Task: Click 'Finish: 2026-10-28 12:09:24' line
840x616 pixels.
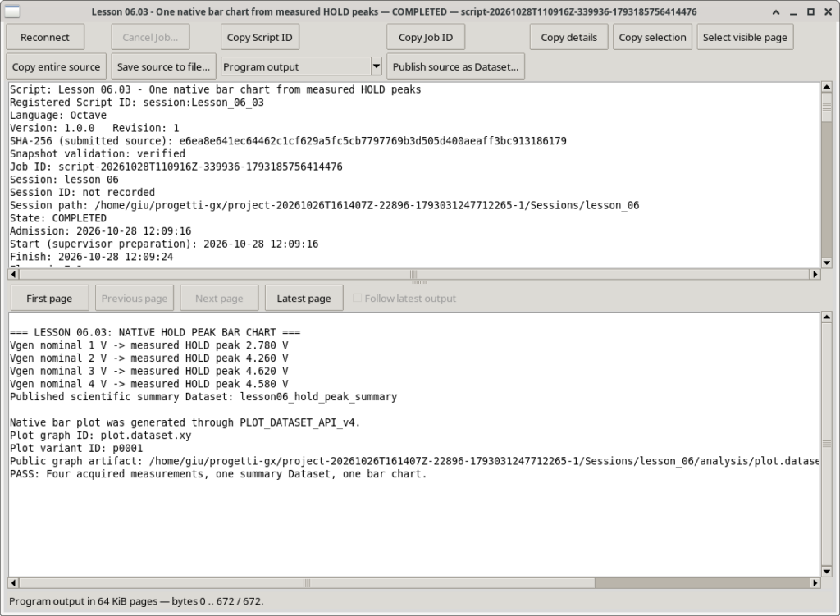Action: point(92,257)
